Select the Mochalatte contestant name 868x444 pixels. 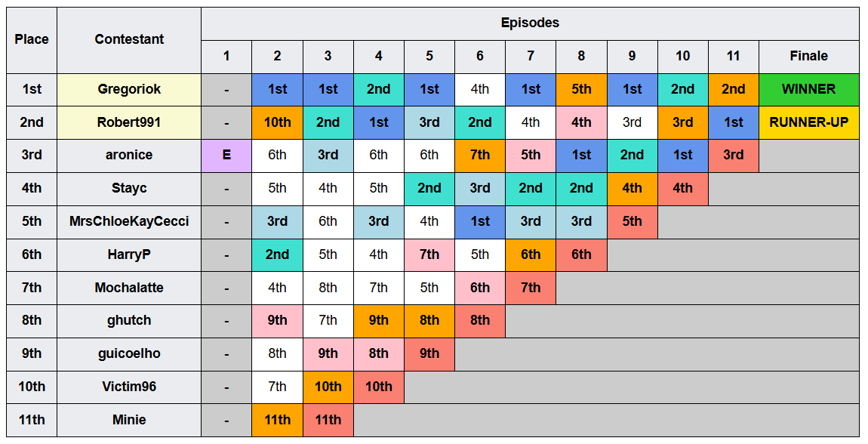tap(129, 288)
